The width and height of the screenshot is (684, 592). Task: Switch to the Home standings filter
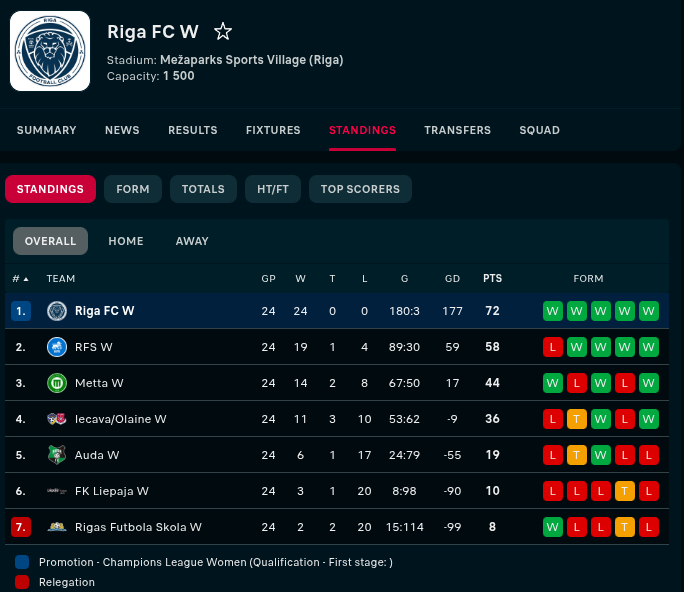point(126,241)
